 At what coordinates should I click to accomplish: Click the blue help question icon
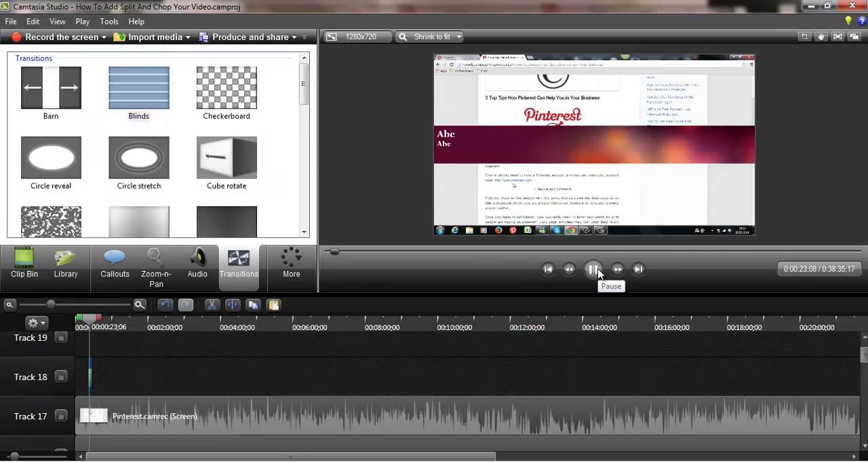[862, 21]
